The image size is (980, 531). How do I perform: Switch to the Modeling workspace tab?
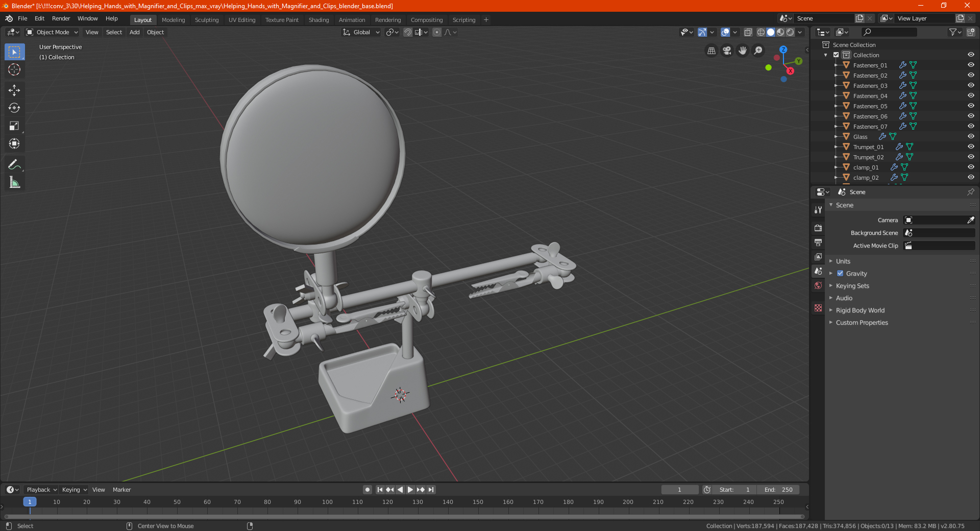click(173, 20)
